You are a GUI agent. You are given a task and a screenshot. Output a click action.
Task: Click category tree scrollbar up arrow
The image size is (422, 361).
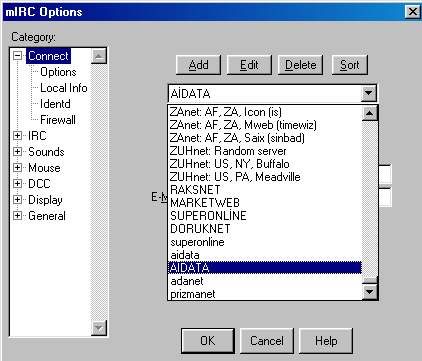pyautogui.click(x=98, y=56)
